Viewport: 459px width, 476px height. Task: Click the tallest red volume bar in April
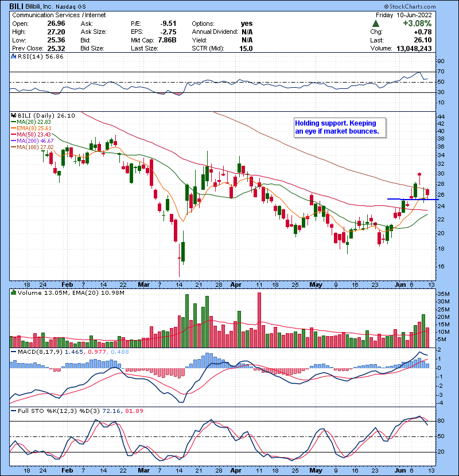(259, 320)
